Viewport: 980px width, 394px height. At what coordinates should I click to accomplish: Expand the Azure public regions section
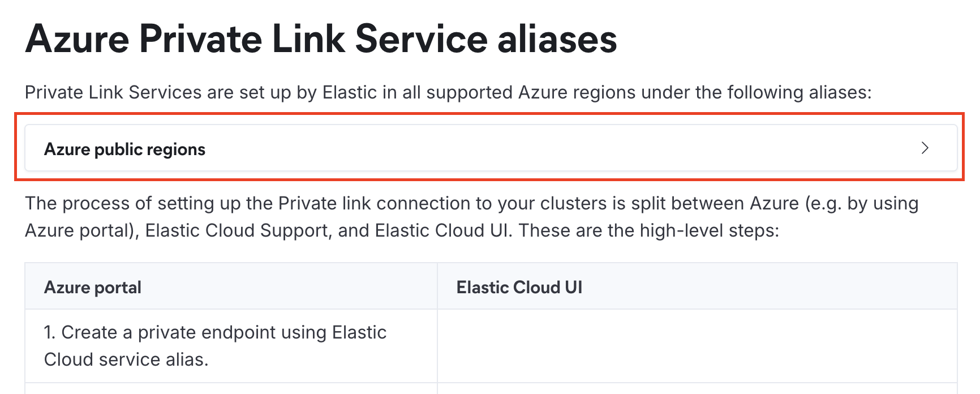click(x=125, y=149)
